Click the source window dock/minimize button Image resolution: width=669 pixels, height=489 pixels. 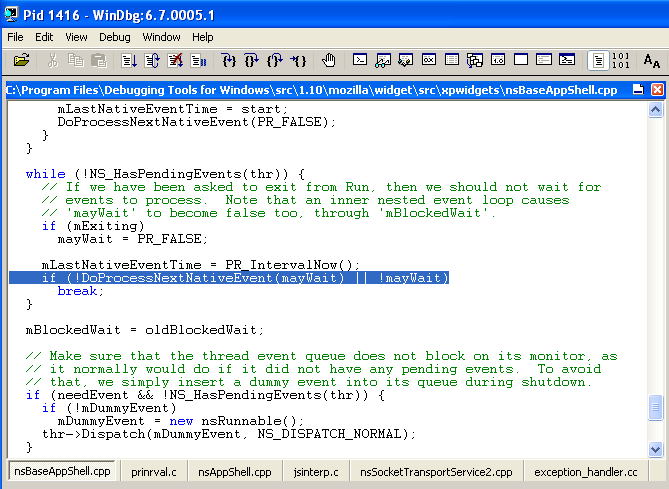click(638, 90)
